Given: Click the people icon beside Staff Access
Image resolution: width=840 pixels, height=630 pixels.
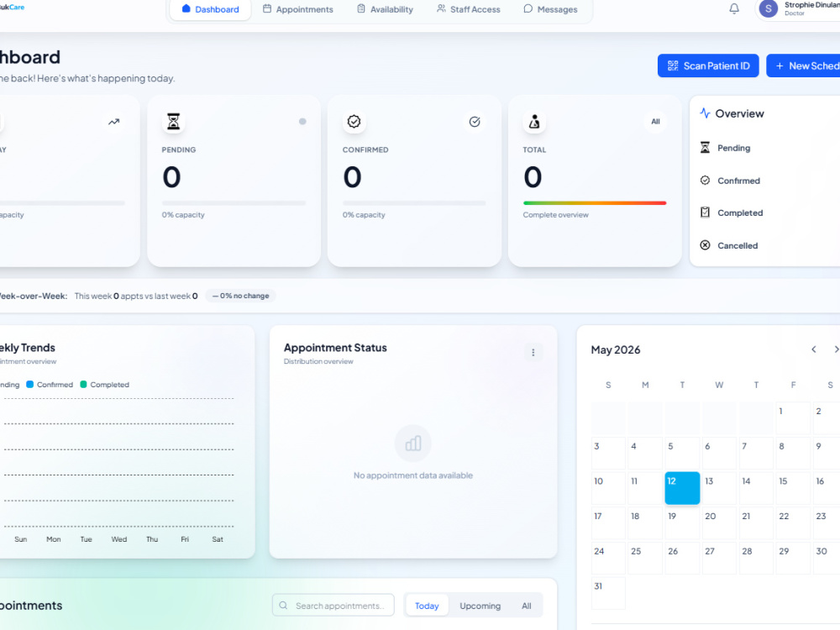Looking at the screenshot, I should coord(441,8).
